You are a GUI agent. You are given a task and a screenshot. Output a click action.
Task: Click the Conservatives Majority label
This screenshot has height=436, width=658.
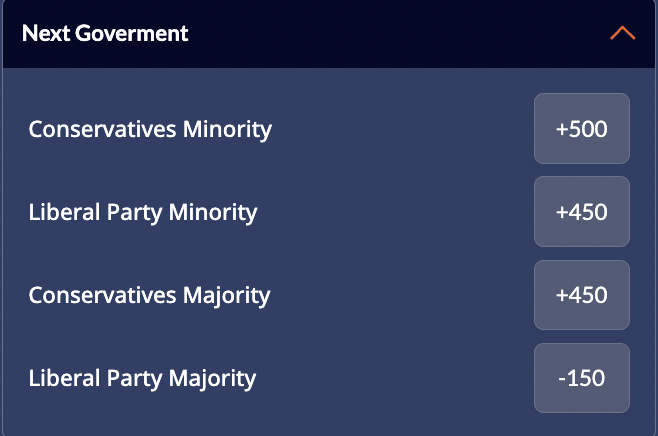[150, 295]
